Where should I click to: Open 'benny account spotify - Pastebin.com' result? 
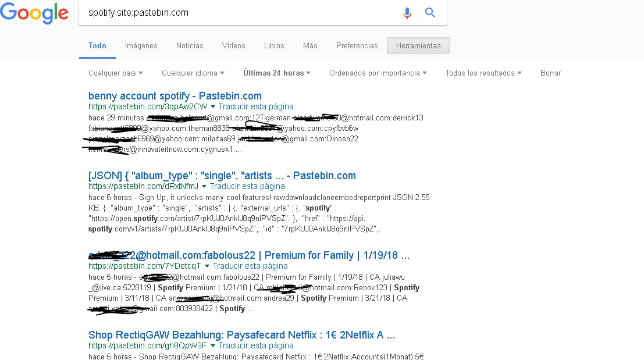click(x=175, y=95)
